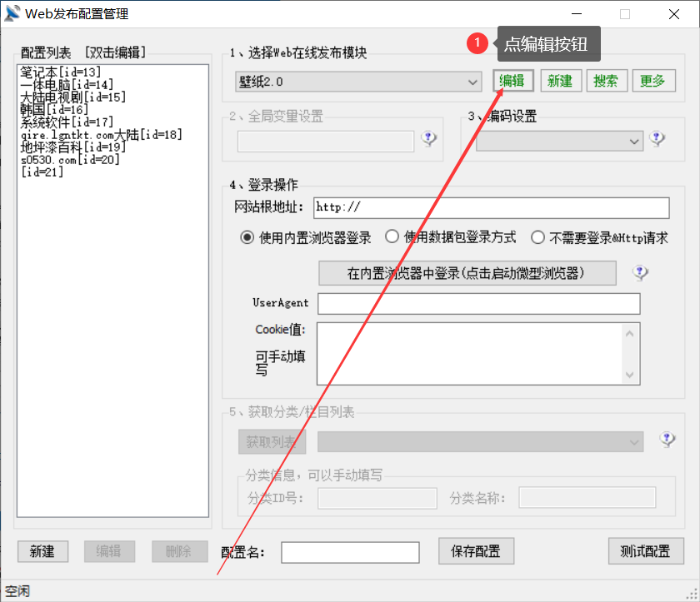Click the 网站根地址 input field
Image resolution: width=700 pixels, height=602 pixels.
[x=491, y=207]
